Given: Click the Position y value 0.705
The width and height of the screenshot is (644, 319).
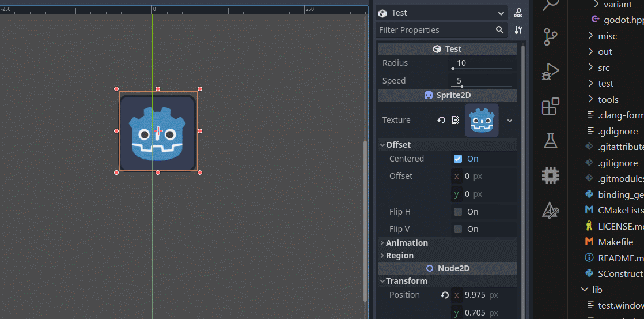Looking at the screenshot, I should tap(475, 313).
